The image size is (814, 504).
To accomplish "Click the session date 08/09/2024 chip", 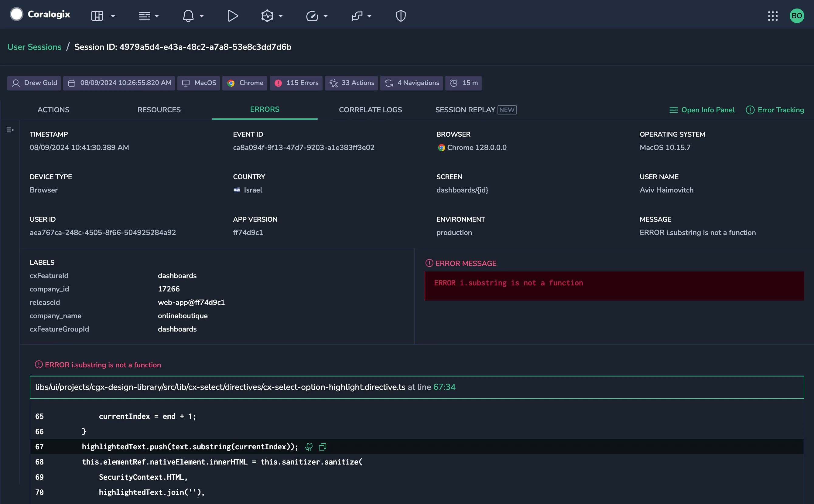I will (119, 83).
